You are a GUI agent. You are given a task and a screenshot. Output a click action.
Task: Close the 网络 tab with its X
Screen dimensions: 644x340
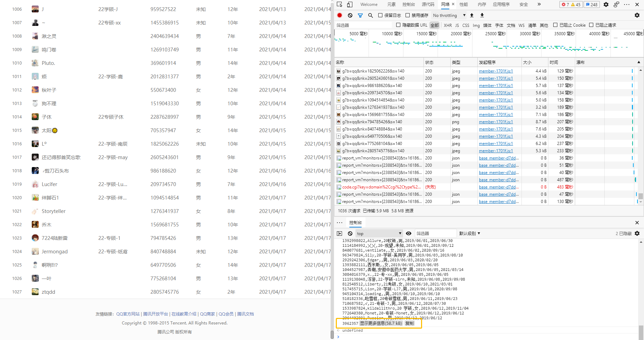[453, 4]
